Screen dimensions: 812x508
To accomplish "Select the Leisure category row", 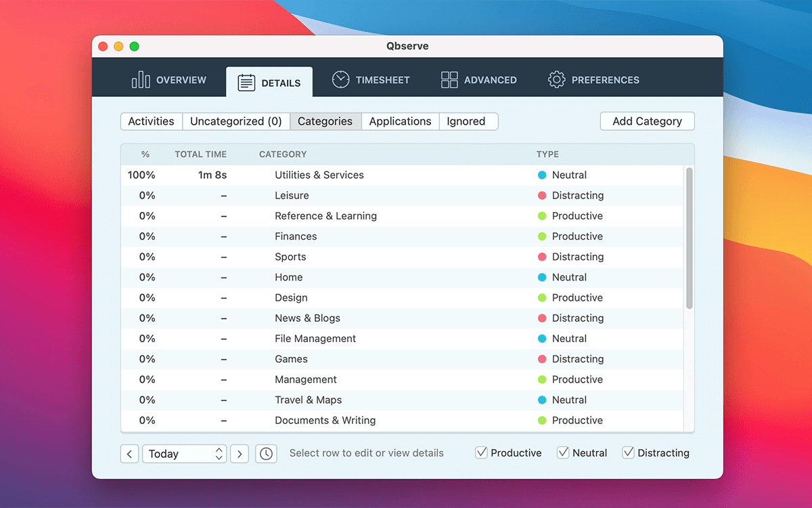I will click(403, 195).
